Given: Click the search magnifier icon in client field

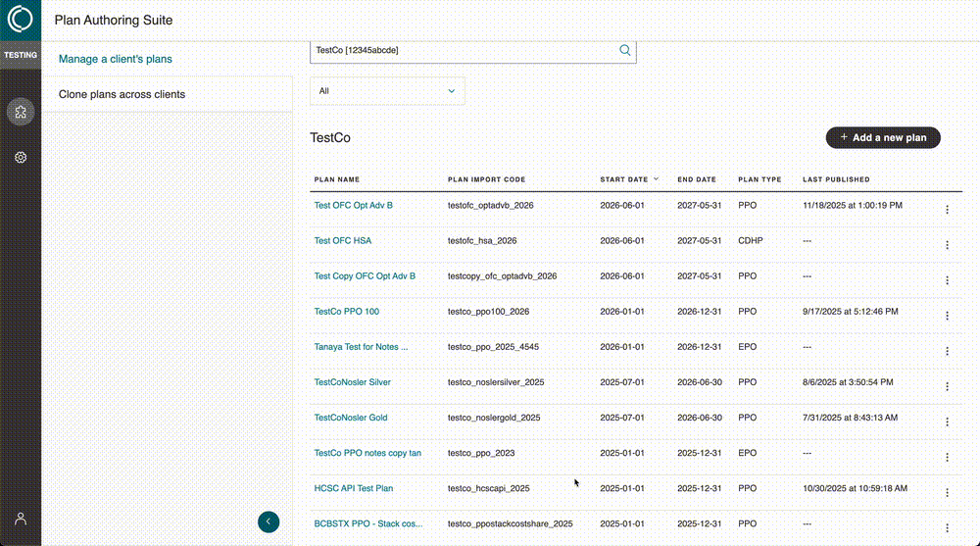Looking at the screenshot, I should click(624, 50).
